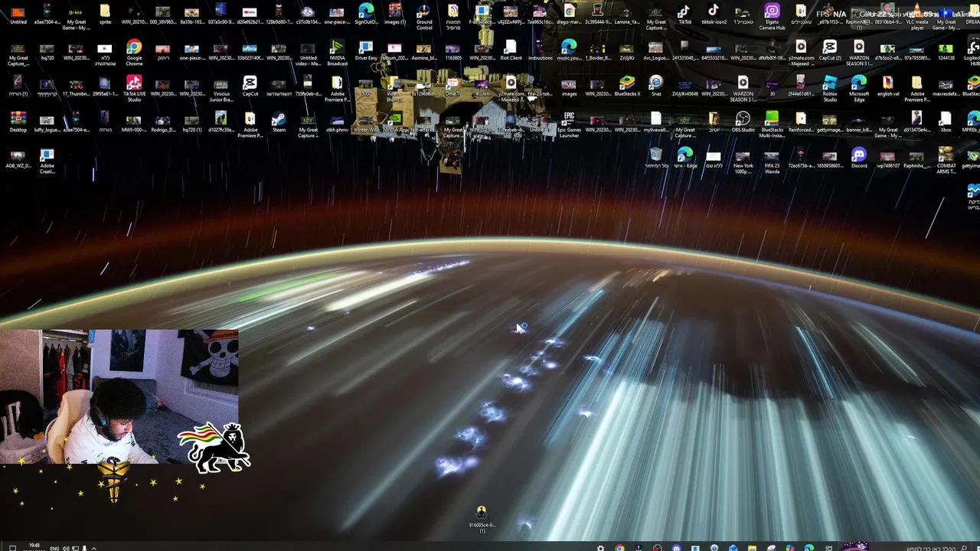Select the SignOutO... Edge shortcut

(366, 15)
